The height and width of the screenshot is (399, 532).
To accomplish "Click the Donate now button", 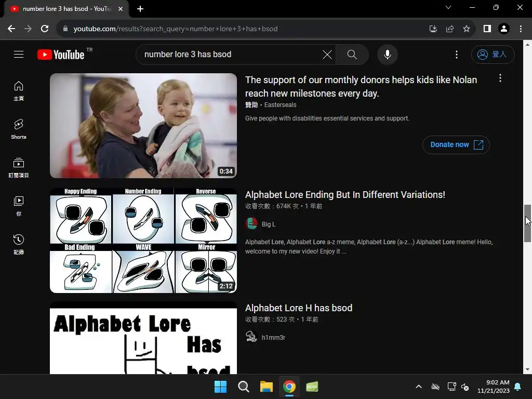I will click(456, 144).
